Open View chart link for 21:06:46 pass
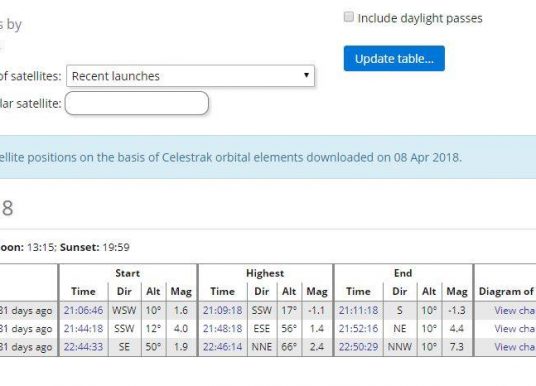This screenshot has height=386, width=536. (x=515, y=310)
